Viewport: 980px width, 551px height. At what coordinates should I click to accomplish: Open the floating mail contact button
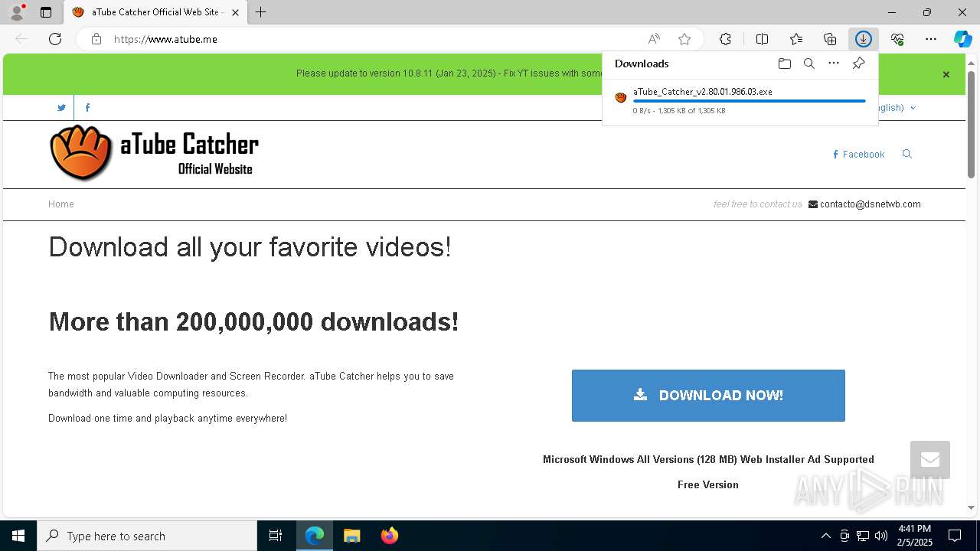[930, 460]
